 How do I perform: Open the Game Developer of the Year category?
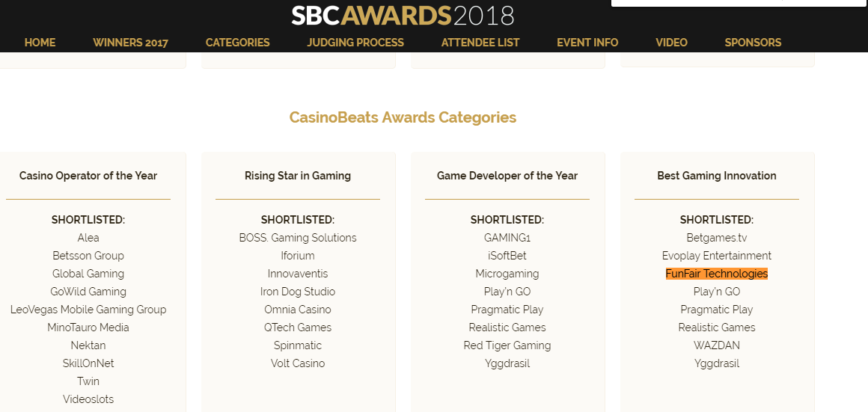coord(507,176)
